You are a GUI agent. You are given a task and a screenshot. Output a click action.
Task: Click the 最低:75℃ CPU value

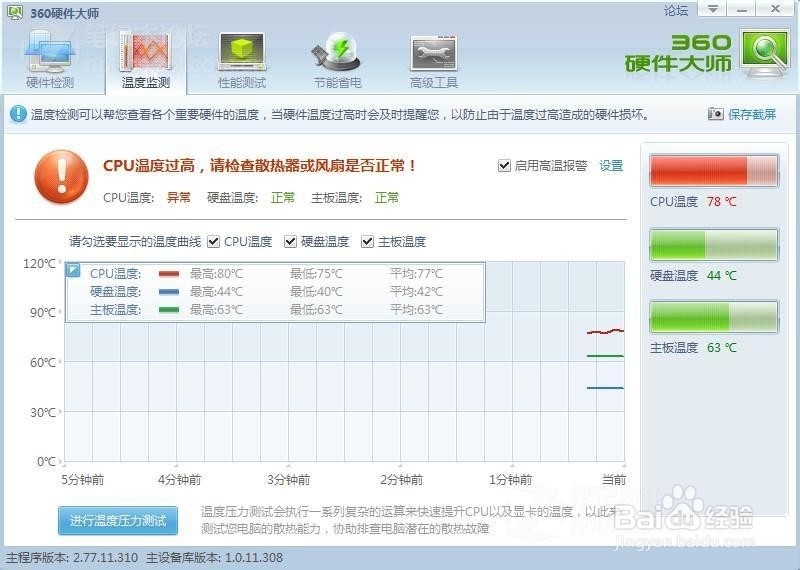pos(316,274)
